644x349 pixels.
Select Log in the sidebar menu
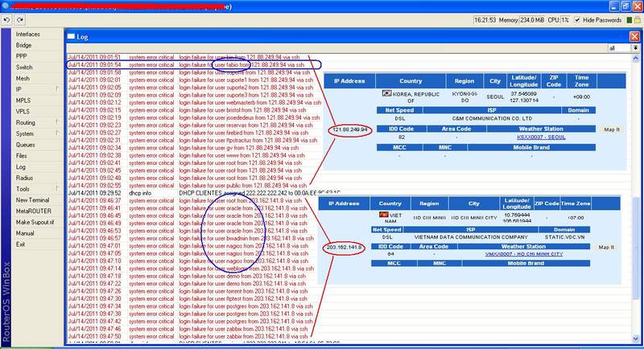[21, 167]
